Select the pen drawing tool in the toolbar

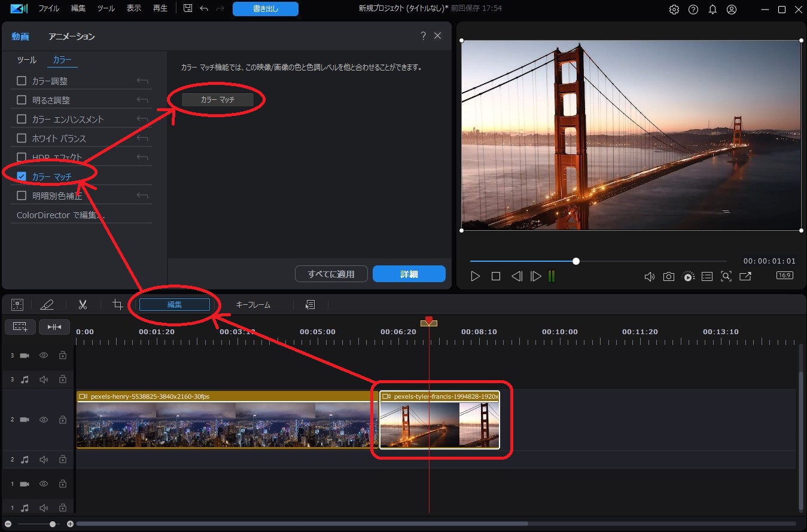tap(47, 304)
